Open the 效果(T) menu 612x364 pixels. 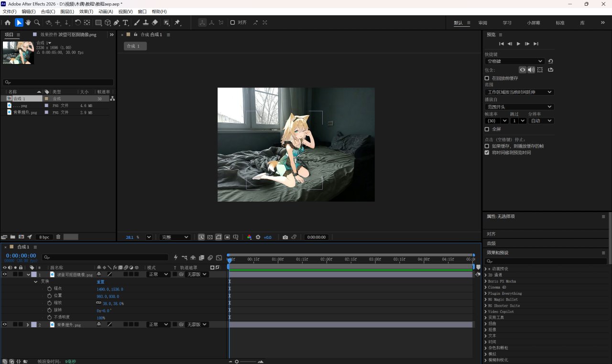[x=87, y=11]
